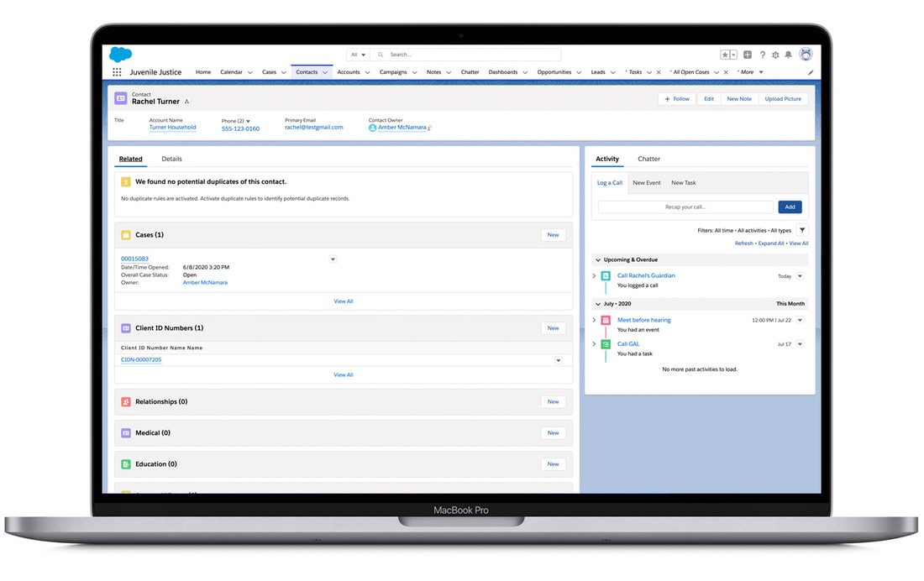Click the Refresh link in activity timeline

(x=743, y=243)
